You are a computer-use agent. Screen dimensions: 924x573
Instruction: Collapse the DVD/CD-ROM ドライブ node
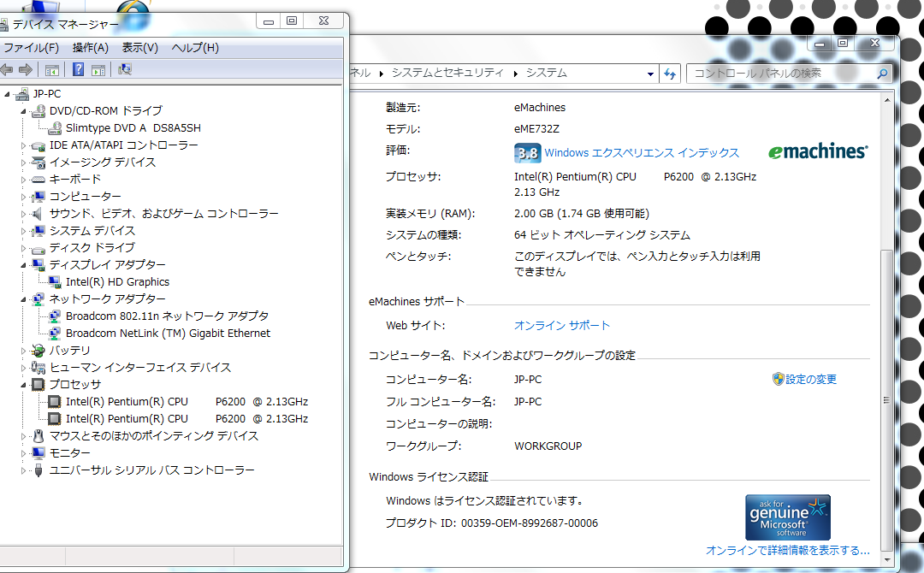pyautogui.click(x=24, y=111)
